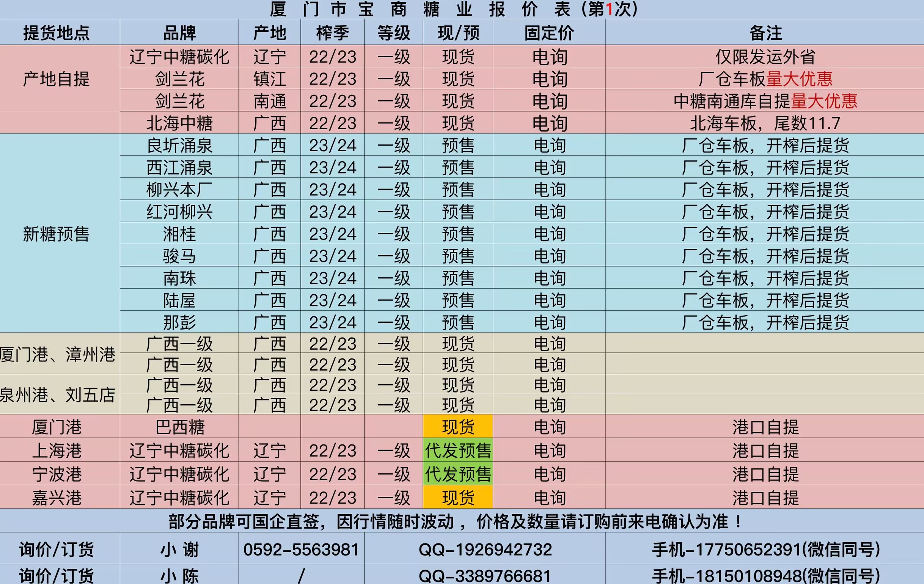Click orange 现货 cell in 嘉兴港 row

[458, 498]
